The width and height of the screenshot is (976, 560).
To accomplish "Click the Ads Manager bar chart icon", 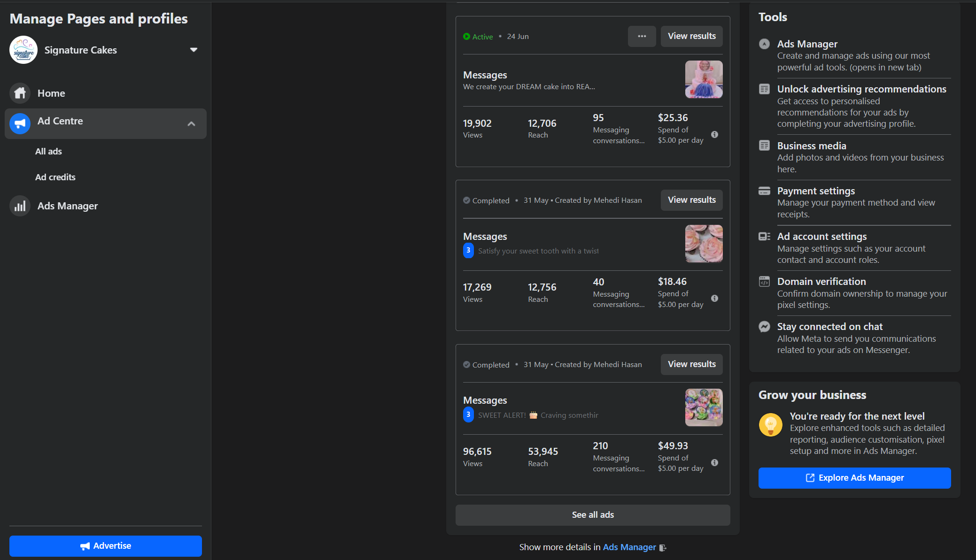I will (x=20, y=206).
